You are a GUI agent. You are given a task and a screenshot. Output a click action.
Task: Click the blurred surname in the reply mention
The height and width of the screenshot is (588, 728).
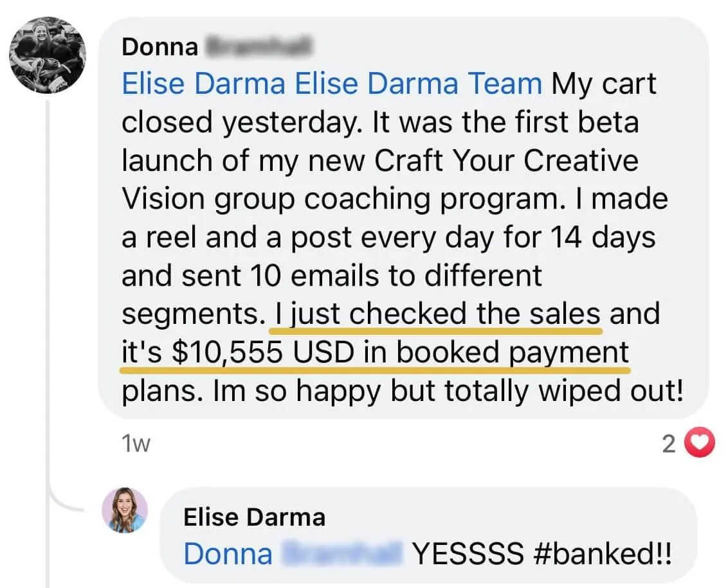[x=342, y=554]
